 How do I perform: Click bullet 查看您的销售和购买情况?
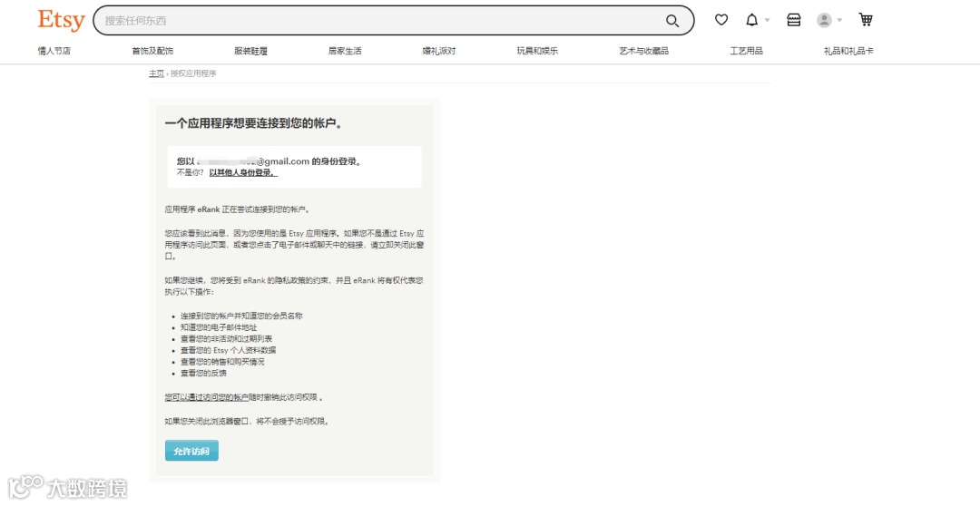click(x=222, y=362)
